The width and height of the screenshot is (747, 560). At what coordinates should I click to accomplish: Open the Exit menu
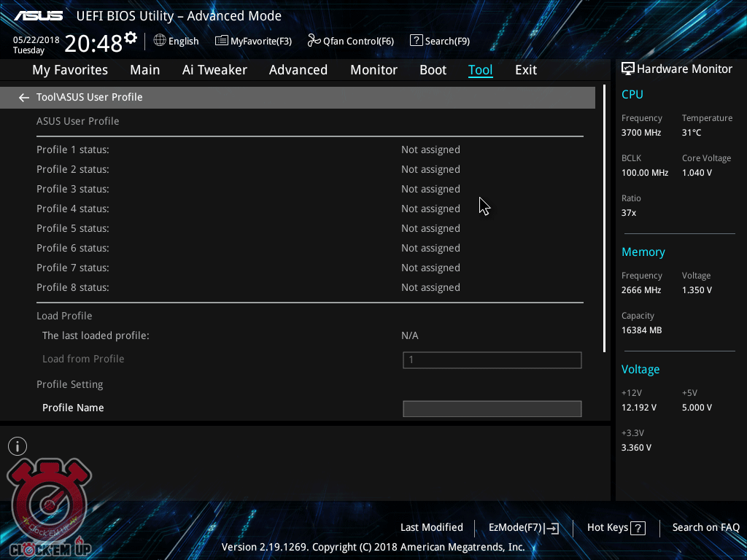[525, 70]
